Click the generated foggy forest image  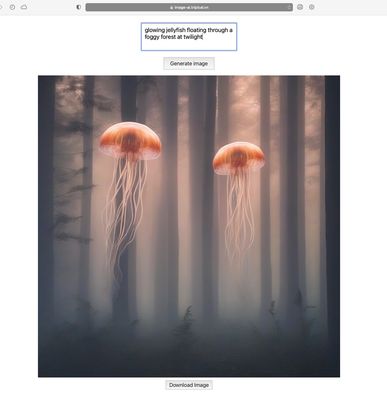tap(189, 226)
